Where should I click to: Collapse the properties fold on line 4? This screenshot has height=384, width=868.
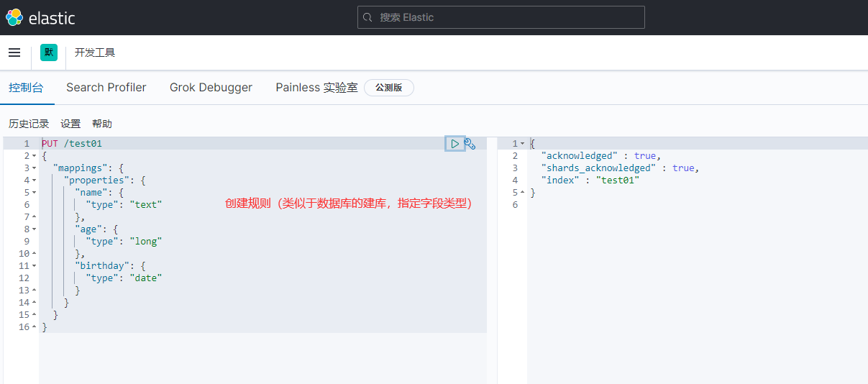coord(34,180)
